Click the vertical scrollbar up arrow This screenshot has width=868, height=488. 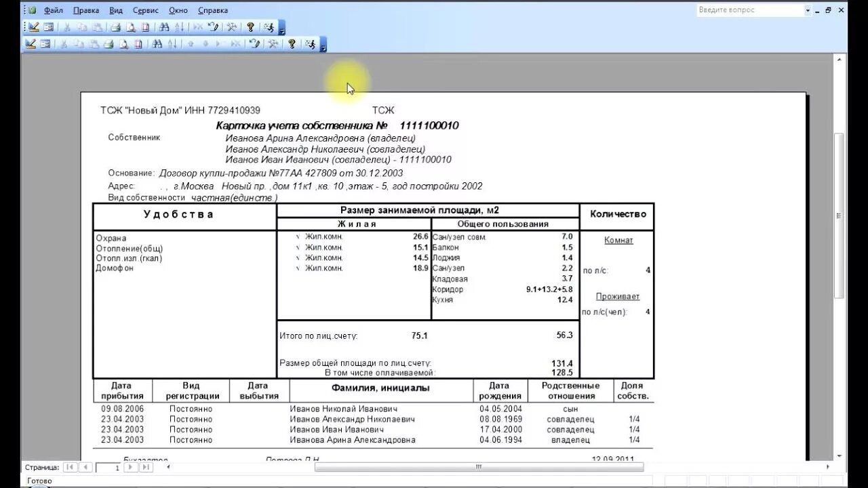point(840,60)
